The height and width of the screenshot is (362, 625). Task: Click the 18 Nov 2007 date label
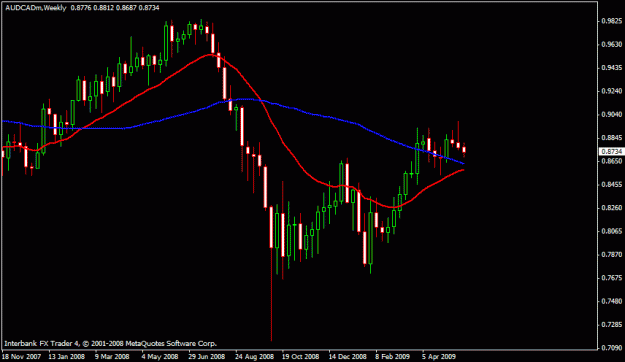pyautogui.click(x=22, y=356)
